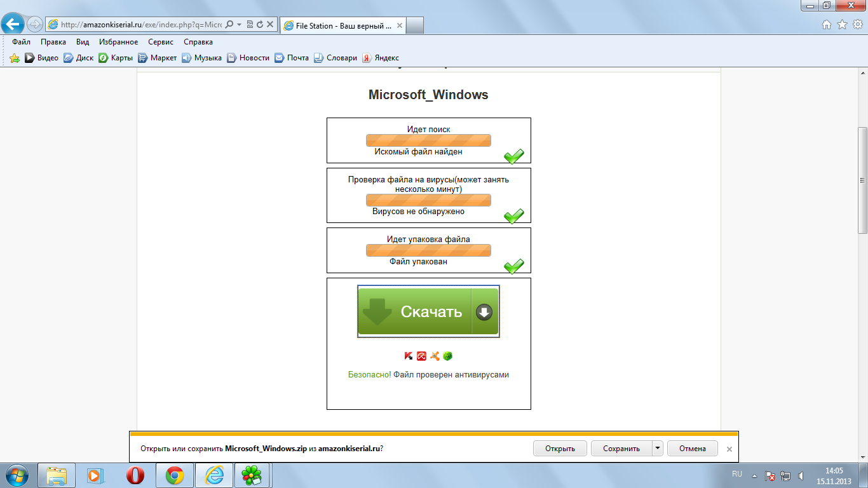The image size is (868, 488).
Task: Open the Маркет favorites link
Action: tap(158, 58)
